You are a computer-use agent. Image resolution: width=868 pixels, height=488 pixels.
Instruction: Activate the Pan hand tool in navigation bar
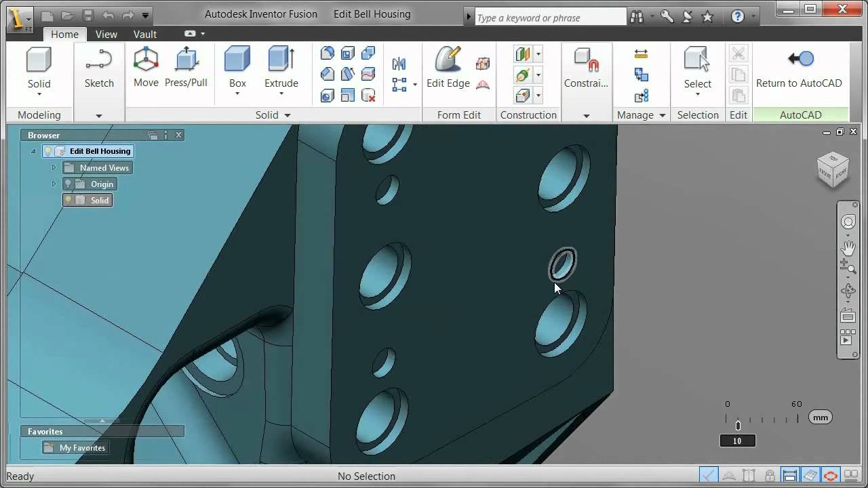coord(848,248)
